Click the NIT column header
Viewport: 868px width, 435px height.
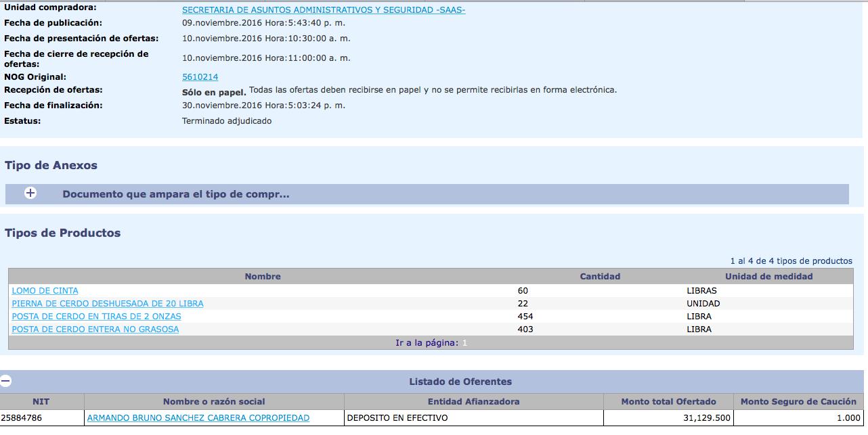(x=41, y=402)
